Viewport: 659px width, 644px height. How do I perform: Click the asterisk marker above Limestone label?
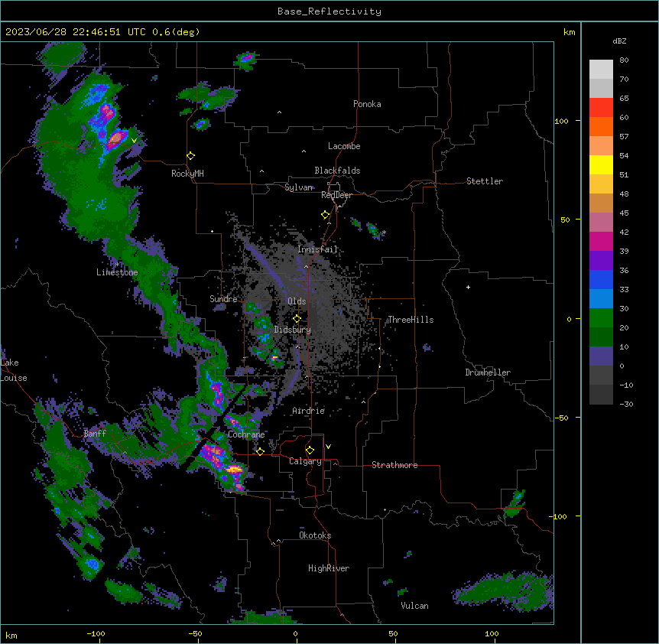click(117, 265)
